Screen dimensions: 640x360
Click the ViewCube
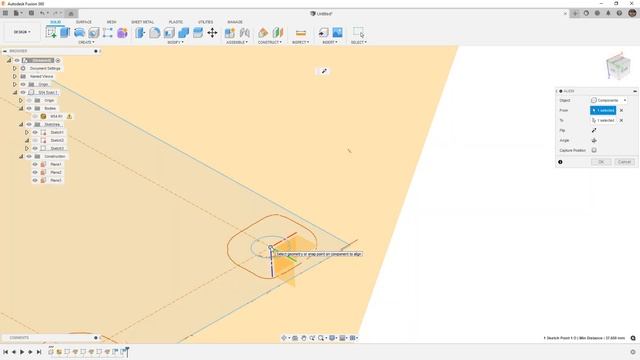pos(618,66)
